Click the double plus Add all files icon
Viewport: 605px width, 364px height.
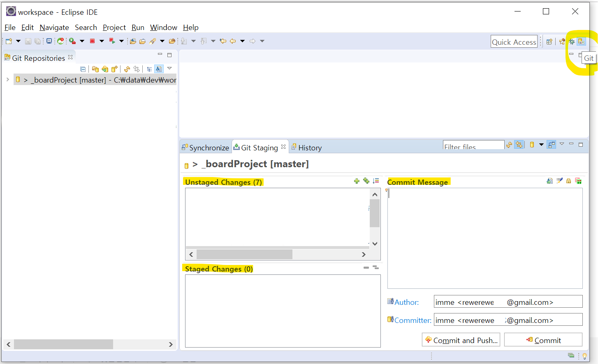point(366,181)
